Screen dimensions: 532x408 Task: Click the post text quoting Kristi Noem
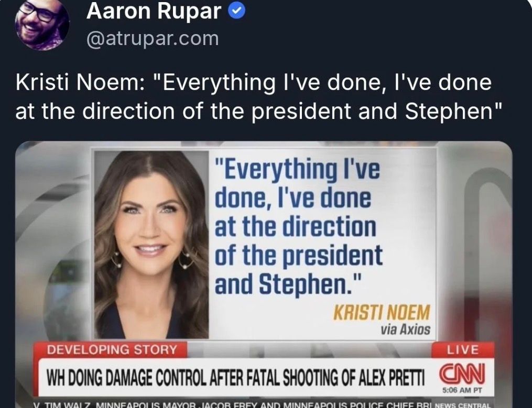tap(254, 97)
